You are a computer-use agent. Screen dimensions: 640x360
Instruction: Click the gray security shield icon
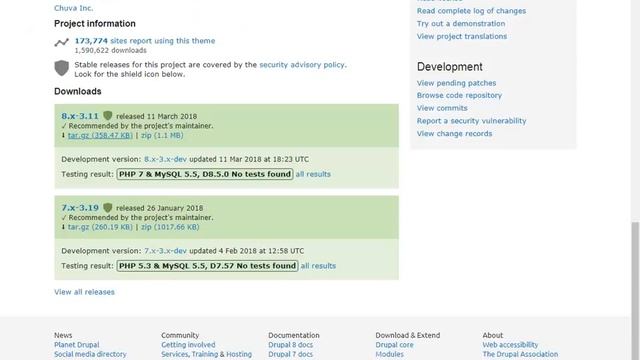(x=62, y=68)
